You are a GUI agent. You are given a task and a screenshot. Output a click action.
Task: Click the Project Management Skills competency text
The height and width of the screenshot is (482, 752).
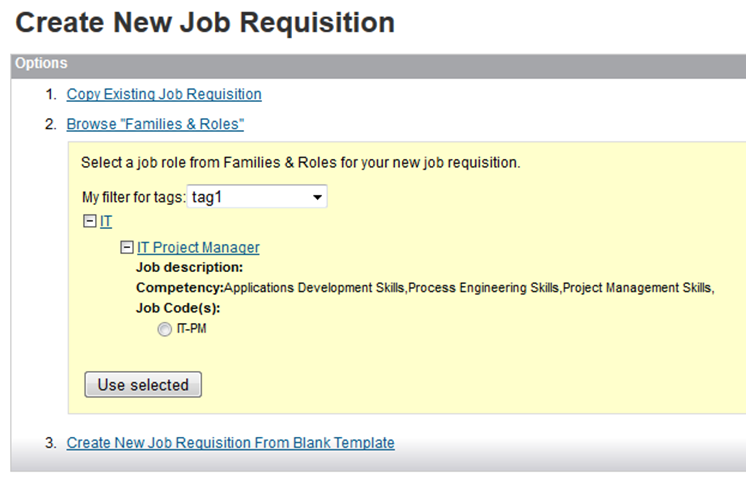[637, 288]
